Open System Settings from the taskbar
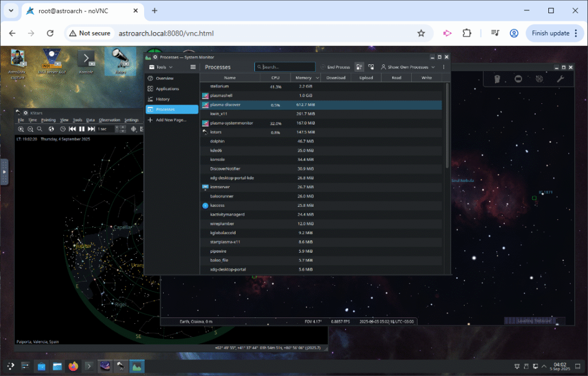Screen dimensions: 588x376 pos(25,366)
